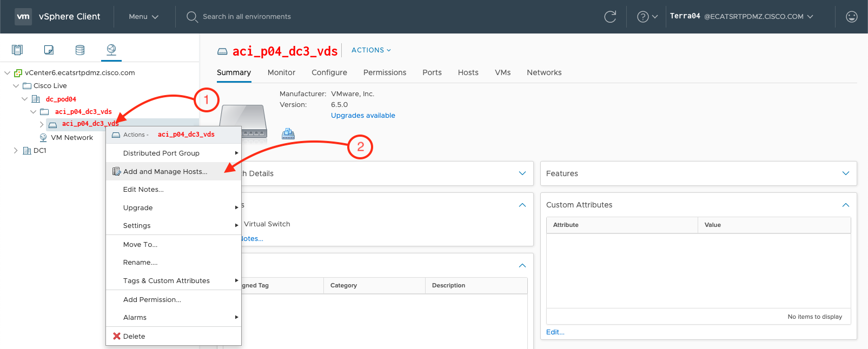Click the Add and Manage Hosts icon
868x349 pixels.
[116, 171]
